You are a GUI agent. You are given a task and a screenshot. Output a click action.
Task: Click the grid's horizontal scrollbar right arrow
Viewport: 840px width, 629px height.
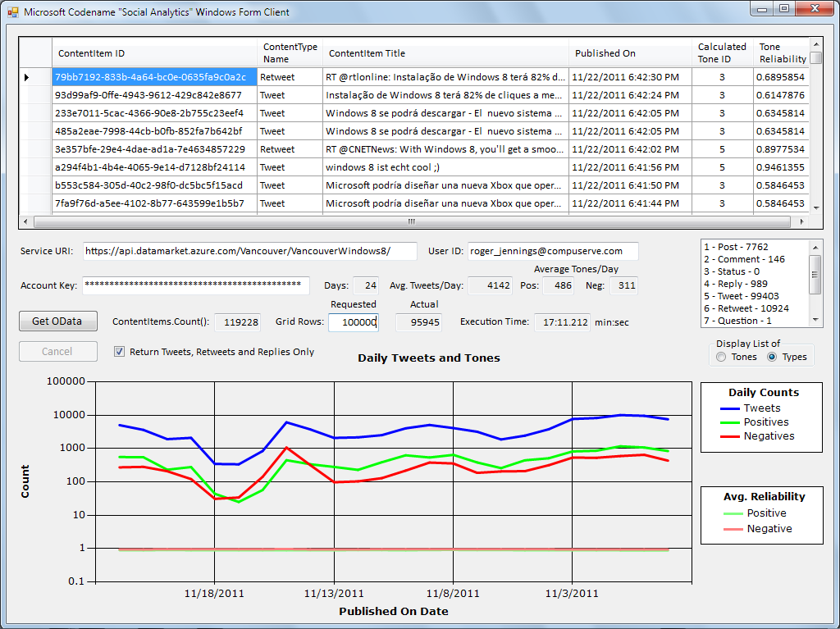click(802, 221)
